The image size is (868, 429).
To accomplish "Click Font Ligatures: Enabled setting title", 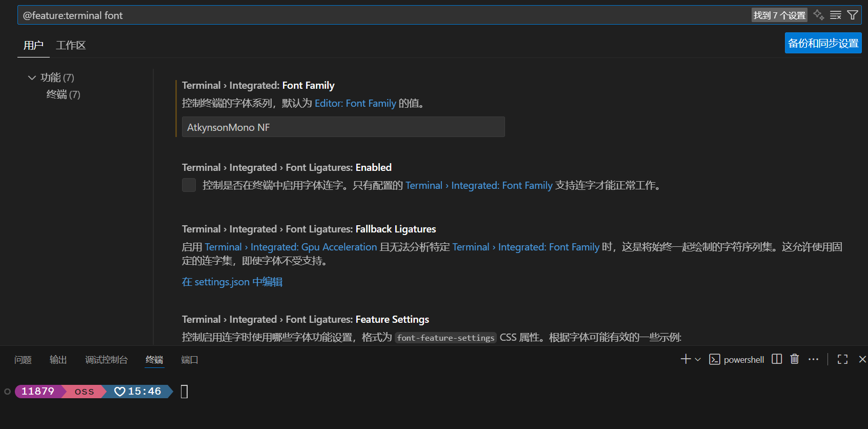I will coord(287,167).
